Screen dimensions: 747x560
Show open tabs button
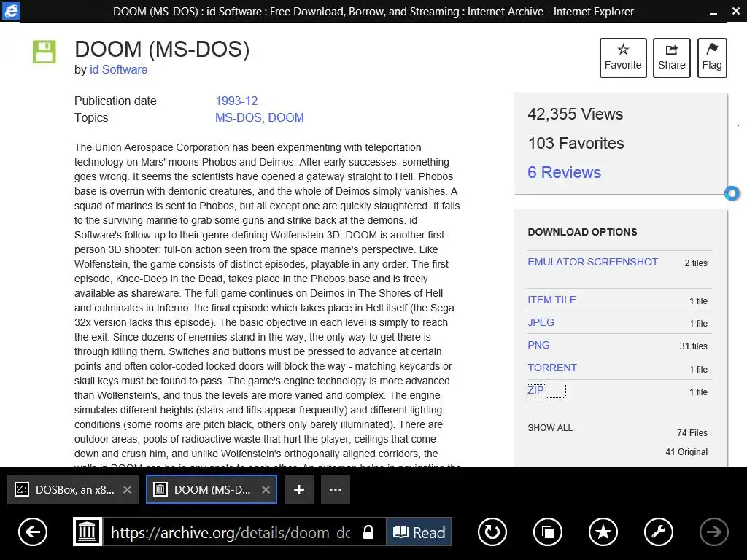coord(548,532)
